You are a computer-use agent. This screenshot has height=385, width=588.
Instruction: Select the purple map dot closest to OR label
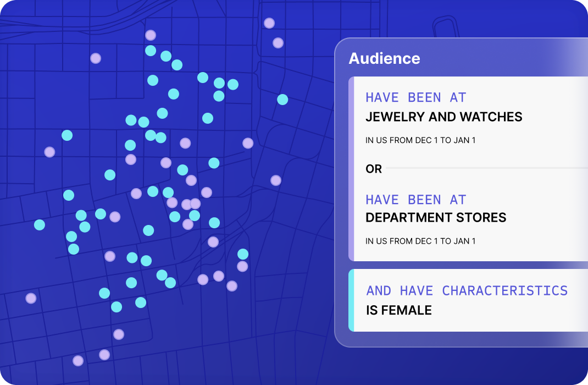276,180
